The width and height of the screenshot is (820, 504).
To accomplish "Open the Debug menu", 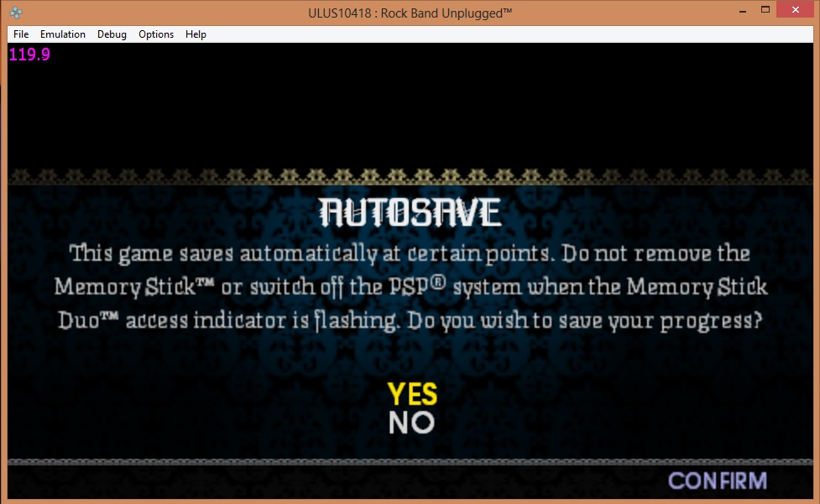I will point(112,34).
